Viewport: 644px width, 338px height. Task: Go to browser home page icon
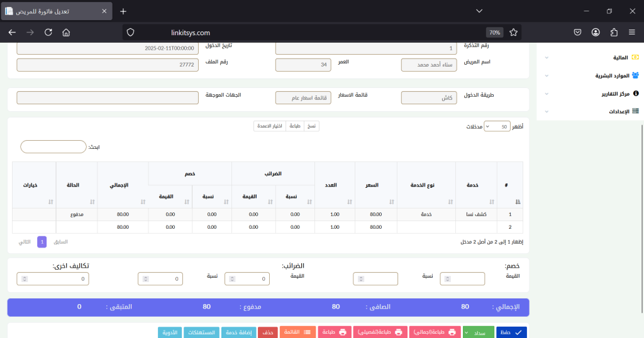[67, 32]
